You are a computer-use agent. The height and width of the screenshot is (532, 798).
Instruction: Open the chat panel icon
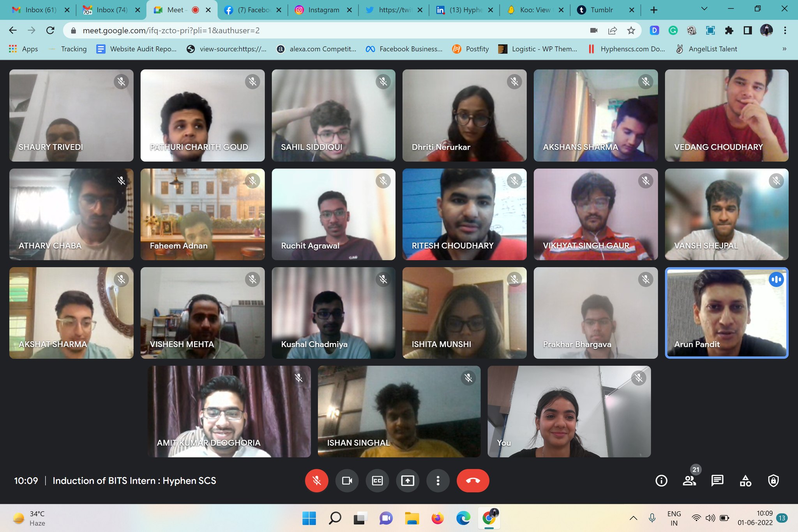coord(717,480)
